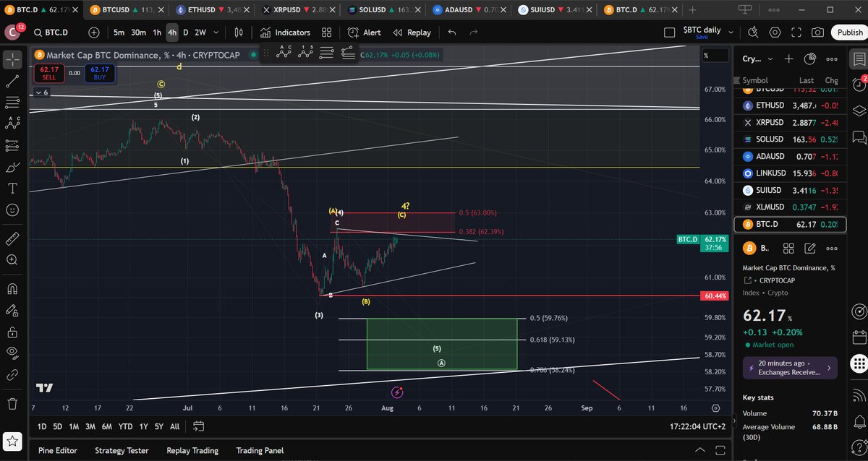Open the go to date calendar

199,426
